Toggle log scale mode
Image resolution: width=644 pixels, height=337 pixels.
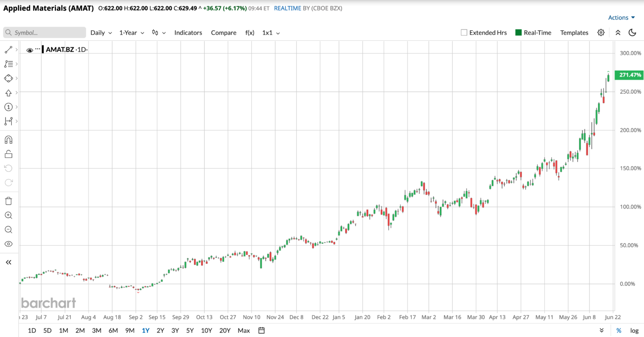click(634, 331)
